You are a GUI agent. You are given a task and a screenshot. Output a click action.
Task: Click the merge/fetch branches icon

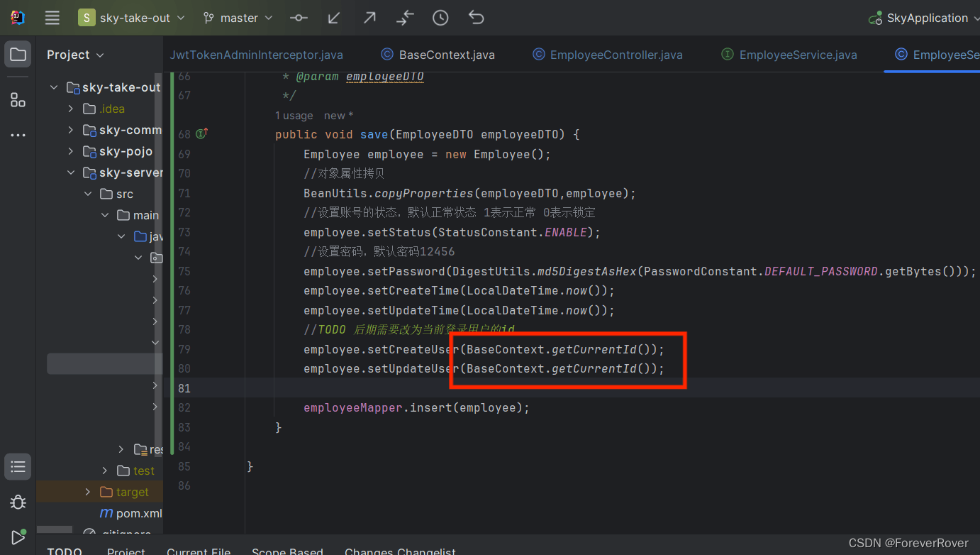405,18
